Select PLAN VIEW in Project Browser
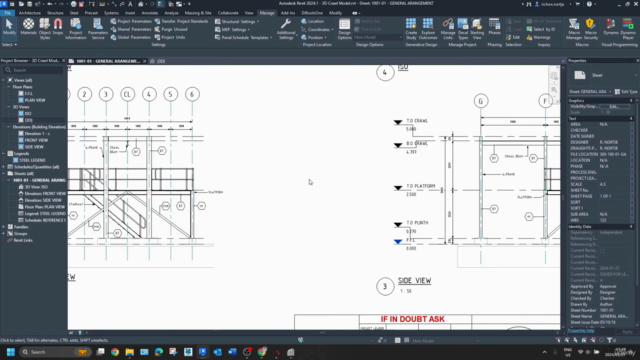This screenshot has width=640, height=360. [35, 100]
